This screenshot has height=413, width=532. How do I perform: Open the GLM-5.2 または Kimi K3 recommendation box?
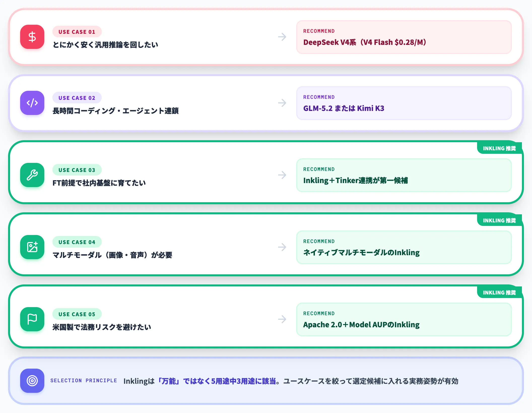tap(404, 103)
